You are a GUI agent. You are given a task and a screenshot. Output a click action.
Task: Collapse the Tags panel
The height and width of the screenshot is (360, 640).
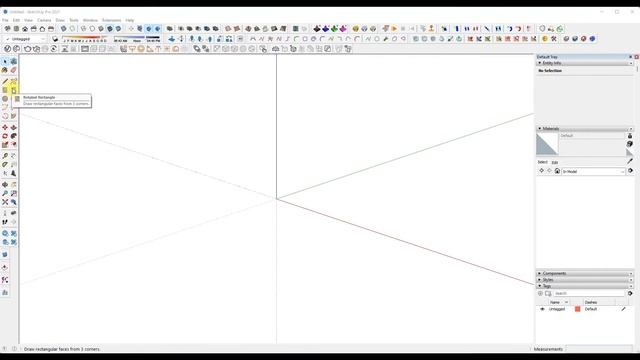point(540,286)
